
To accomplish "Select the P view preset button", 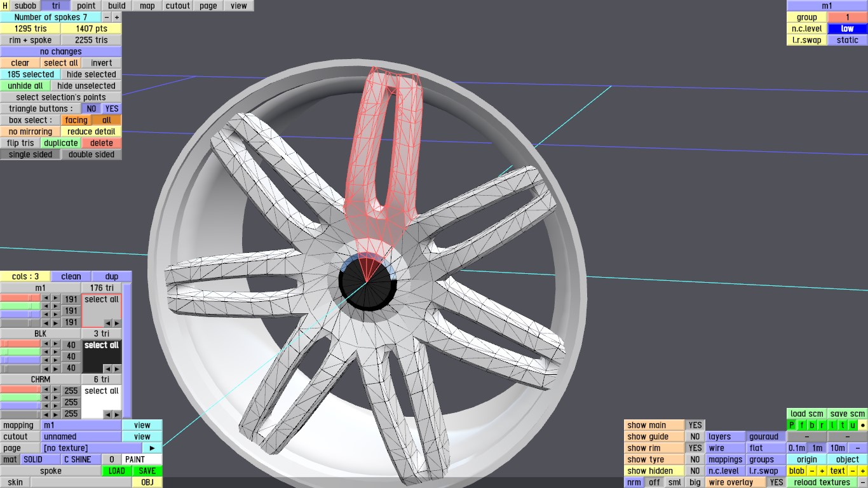I will point(792,425).
